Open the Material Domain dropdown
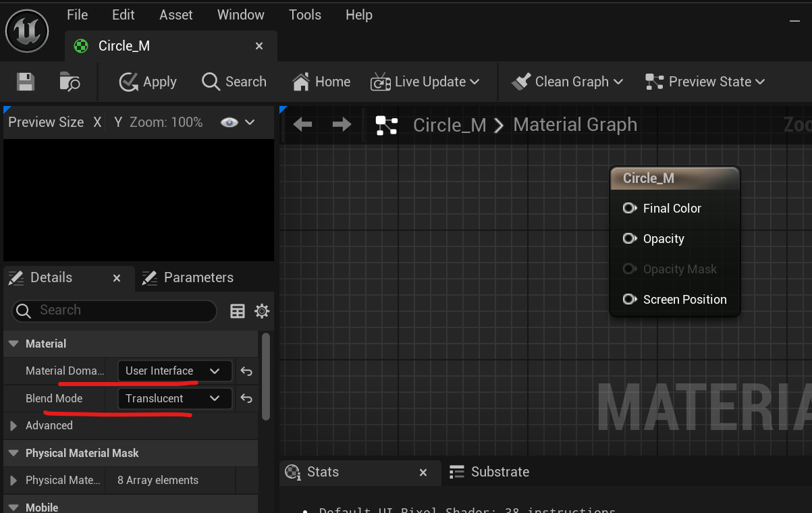The height and width of the screenshot is (513, 812). coord(175,371)
